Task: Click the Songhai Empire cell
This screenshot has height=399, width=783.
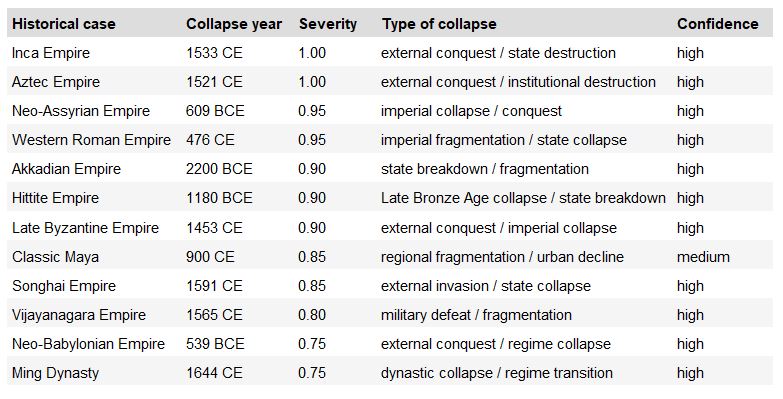Action: click(x=64, y=286)
